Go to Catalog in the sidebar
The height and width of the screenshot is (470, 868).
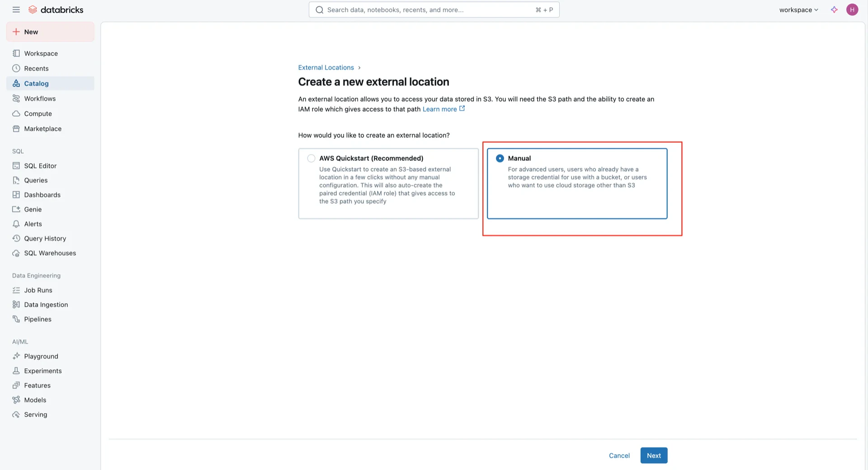tap(50, 83)
